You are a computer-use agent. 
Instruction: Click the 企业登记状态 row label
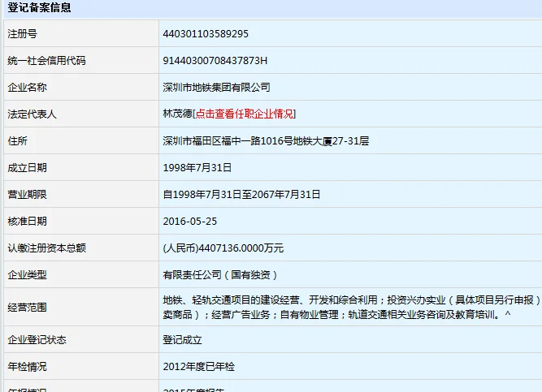[37, 340]
